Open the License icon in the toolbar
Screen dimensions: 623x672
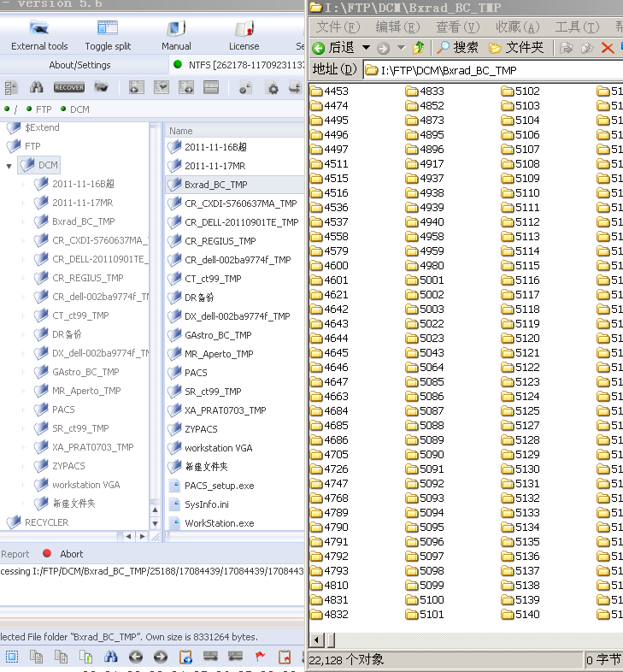click(x=244, y=35)
